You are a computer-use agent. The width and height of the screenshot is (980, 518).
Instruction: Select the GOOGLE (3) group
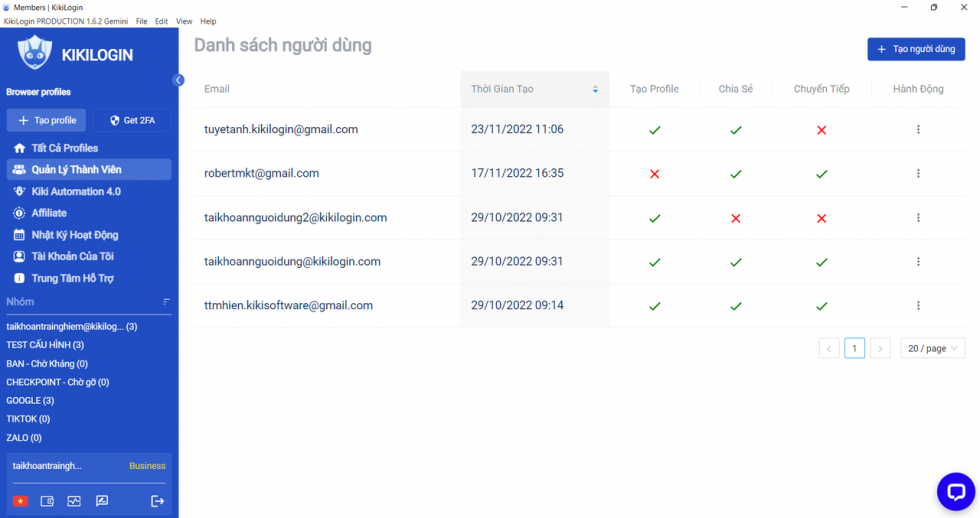(30, 401)
